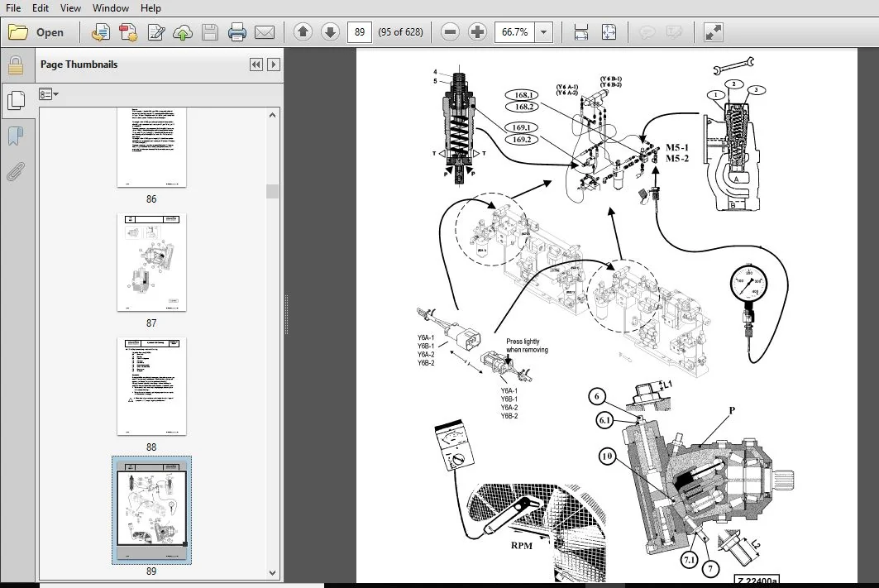This screenshot has height=588, width=879.
Task: Click the envelope Email icon
Action: [265, 32]
